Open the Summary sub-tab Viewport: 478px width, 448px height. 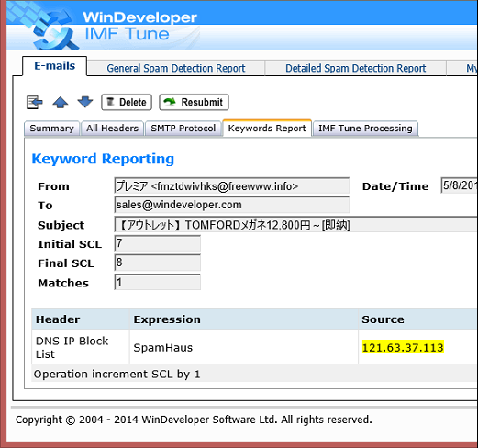tap(51, 129)
